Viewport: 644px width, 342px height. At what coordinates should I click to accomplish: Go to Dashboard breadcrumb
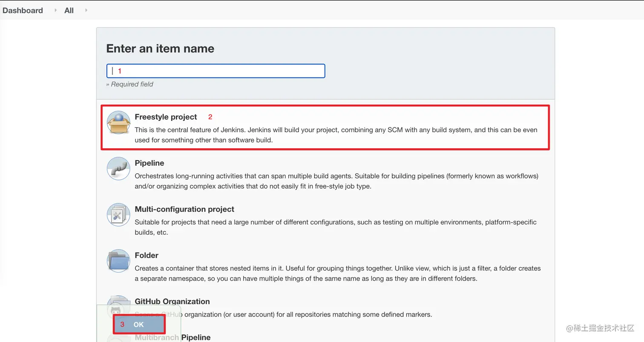pos(23,10)
